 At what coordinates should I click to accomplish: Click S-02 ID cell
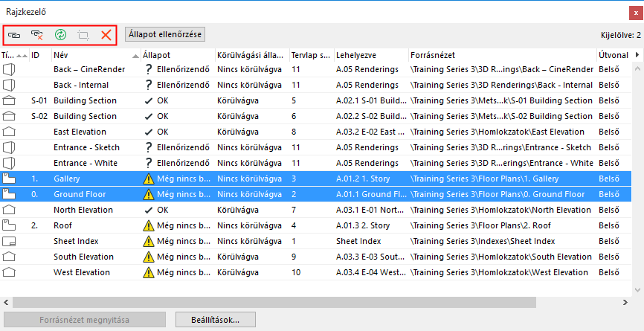[x=39, y=116]
